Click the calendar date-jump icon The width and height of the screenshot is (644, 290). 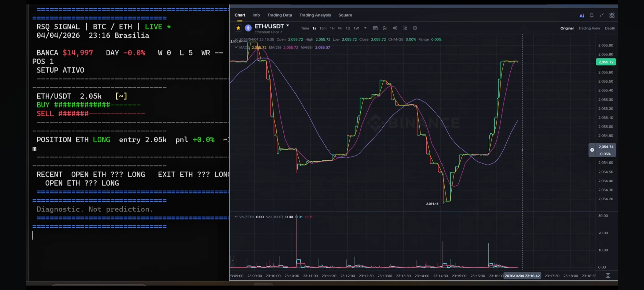(375, 28)
